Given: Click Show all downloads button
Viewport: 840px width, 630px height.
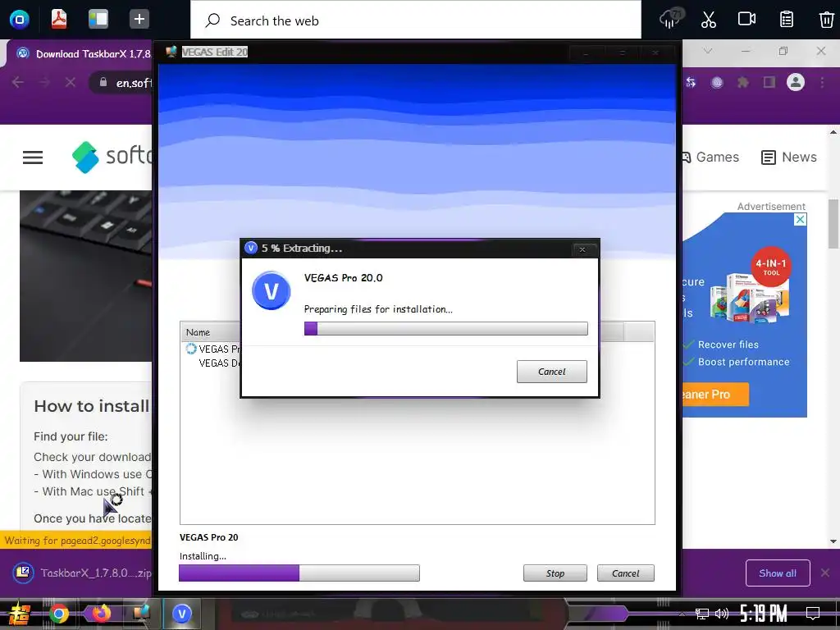Looking at the screenshot, I should coord(778,573).
